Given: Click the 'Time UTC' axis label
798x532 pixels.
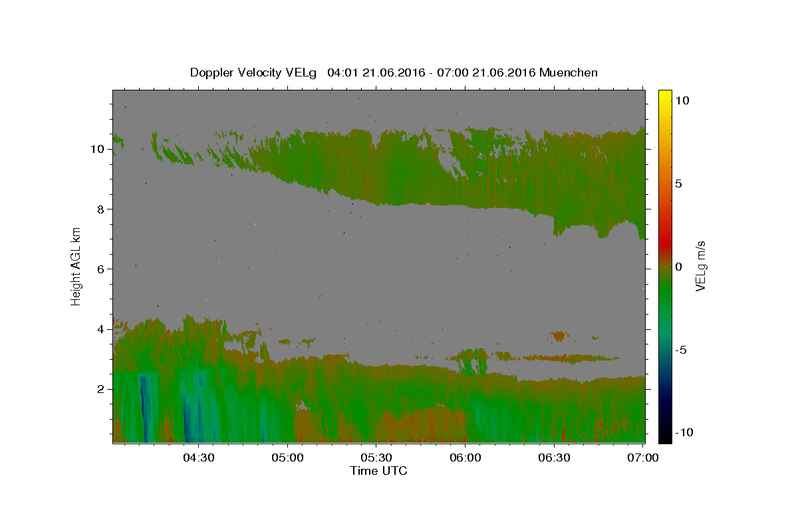Looking at the screenshot, I should (378, 471).
